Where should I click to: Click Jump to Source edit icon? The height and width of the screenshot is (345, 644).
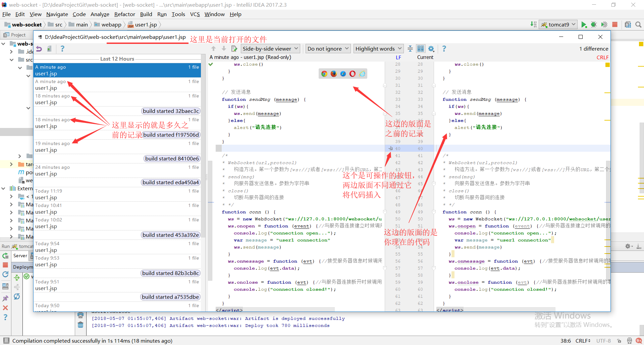click(x=234, y=49)
